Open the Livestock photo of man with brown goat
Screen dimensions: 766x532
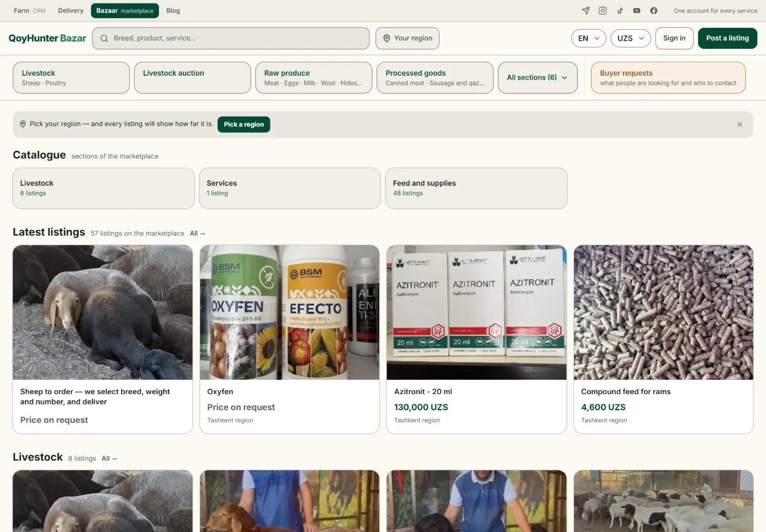click(290, 501)
